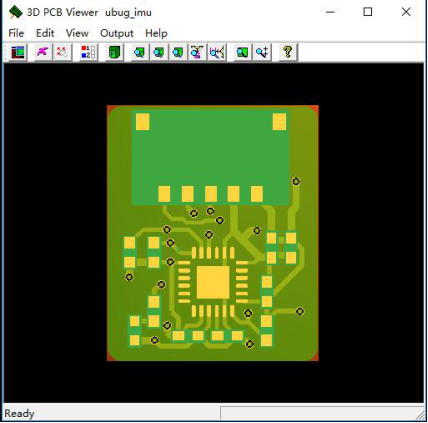Click the magnifier icon with branching lines
The height and width of the screenshot is (423, 428).
tap(217, 52)
